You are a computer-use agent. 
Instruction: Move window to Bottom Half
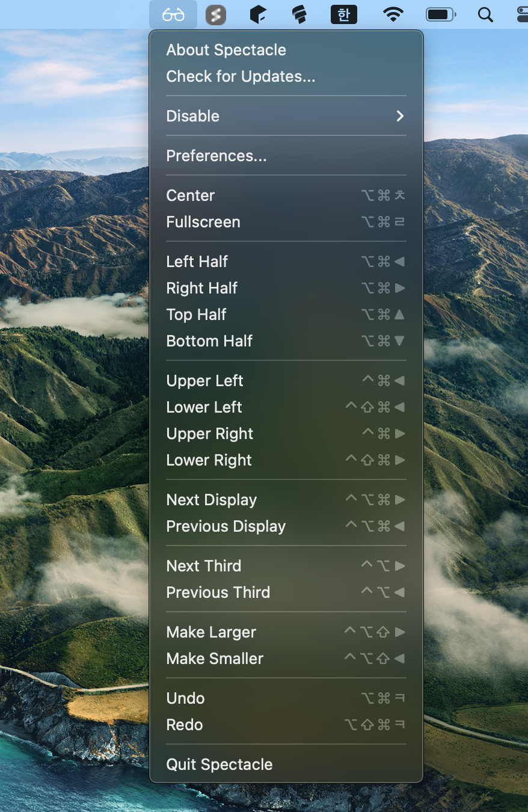286,341
